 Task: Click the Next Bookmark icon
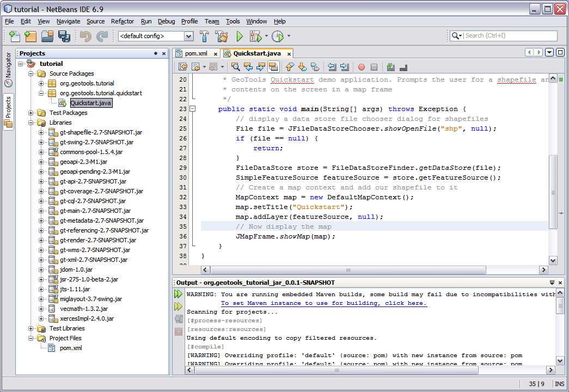[x=302, y=67]
